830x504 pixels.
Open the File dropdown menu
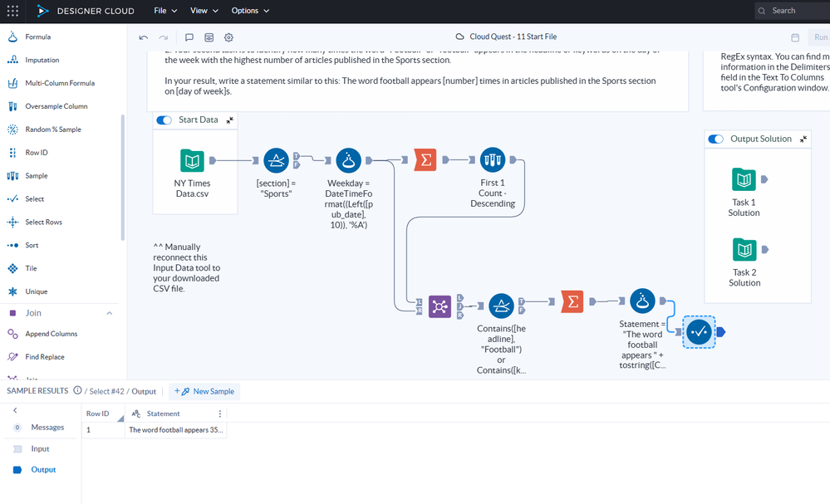pyautogui.click(x=165, y=11)
